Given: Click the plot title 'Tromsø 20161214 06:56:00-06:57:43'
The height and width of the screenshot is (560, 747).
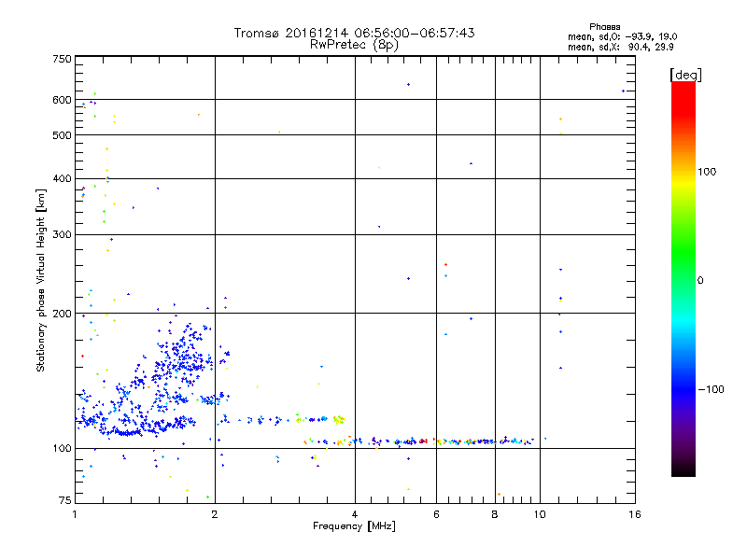Looking at the screenshot, I should pos(354,33).
